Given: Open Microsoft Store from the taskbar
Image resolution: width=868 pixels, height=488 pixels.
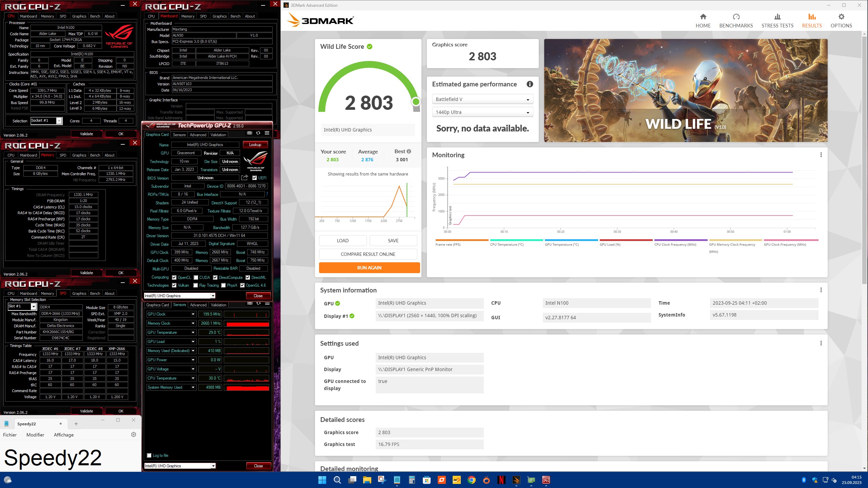Looking at the screenshot, I should pos(427,480).
